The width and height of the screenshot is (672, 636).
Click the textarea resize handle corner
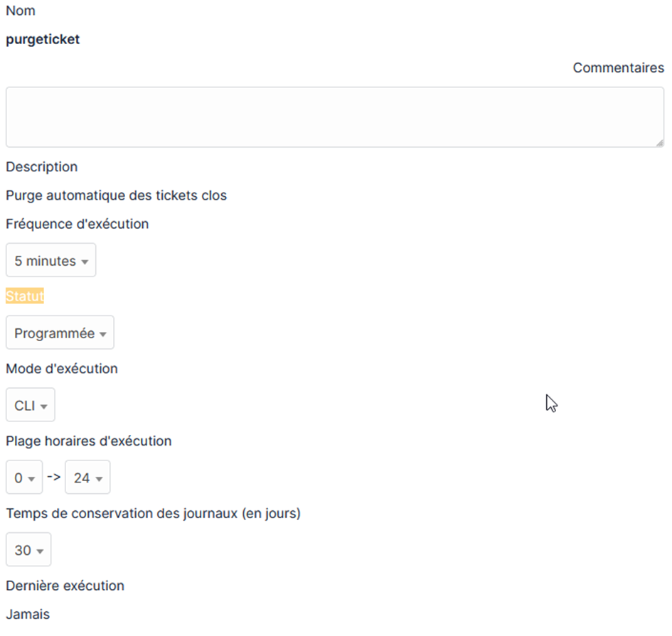pyautogui.click(x=660, y=143)
